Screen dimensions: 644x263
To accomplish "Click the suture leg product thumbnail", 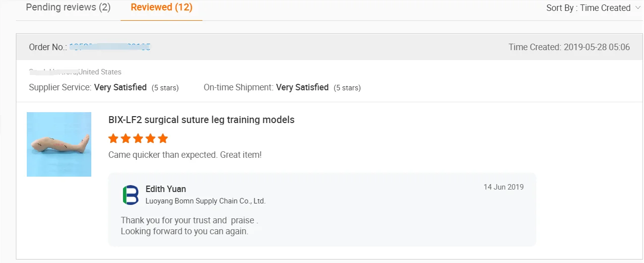I will click(59, 144).
